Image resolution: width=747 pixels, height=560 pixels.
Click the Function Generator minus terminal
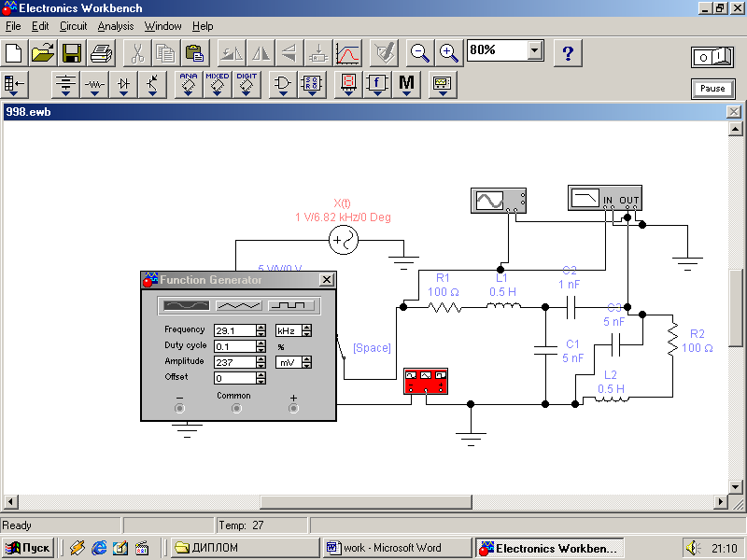point(179,408)
